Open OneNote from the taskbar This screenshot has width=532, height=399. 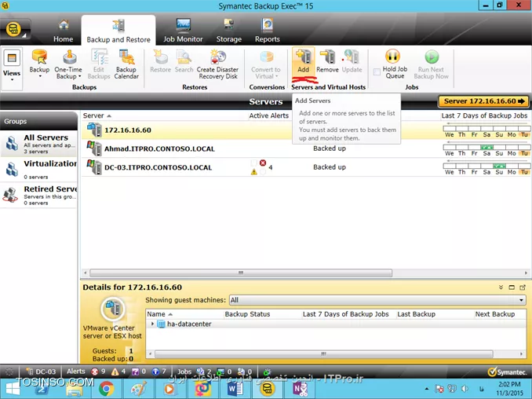coord(300,389)
